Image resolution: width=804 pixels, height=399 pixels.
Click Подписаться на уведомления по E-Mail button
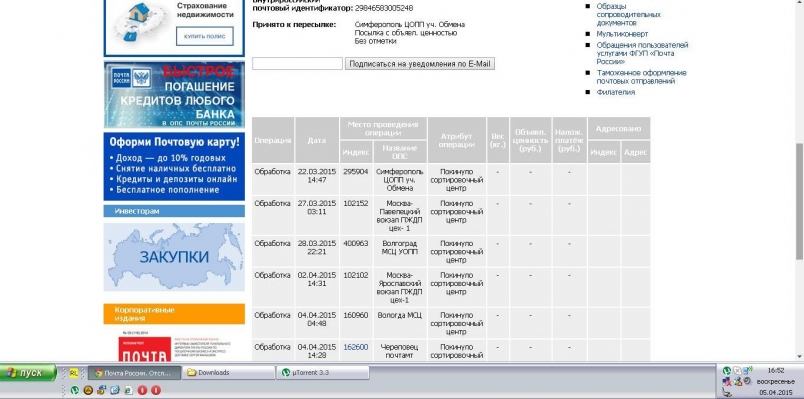point(419,64)
